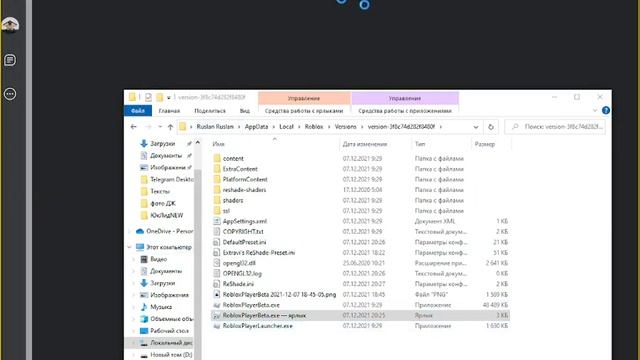Select the content folder icon
The image size is (640, 360).
pos(217,158)
